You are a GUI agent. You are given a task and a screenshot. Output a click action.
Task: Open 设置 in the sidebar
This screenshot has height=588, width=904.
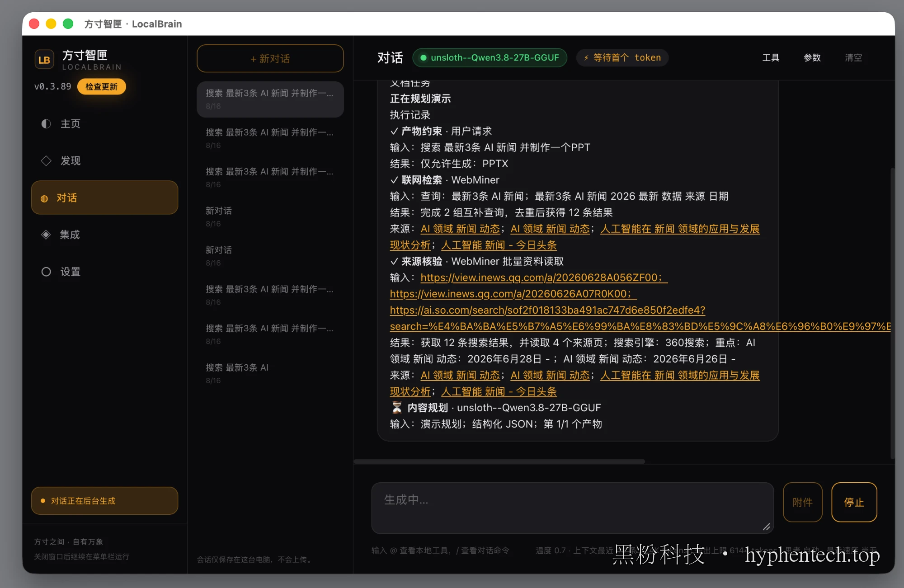point(104,272)
